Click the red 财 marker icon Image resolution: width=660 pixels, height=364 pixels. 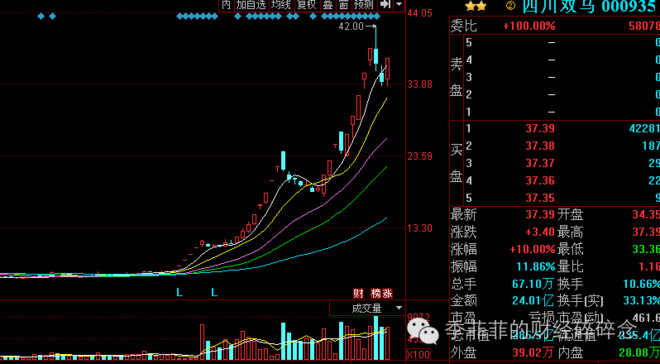click(358, 293)
